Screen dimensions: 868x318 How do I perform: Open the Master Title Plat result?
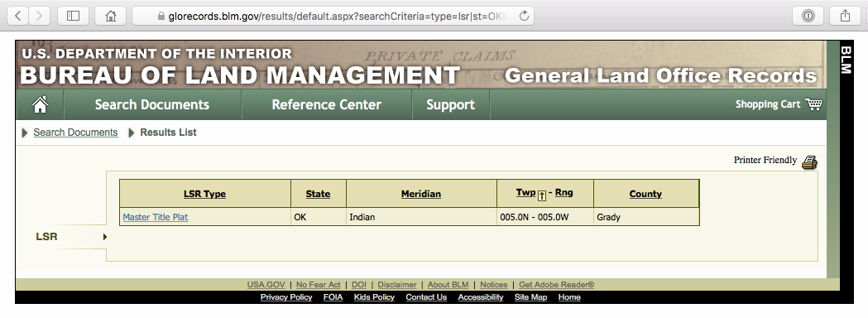tap(156, 217)
